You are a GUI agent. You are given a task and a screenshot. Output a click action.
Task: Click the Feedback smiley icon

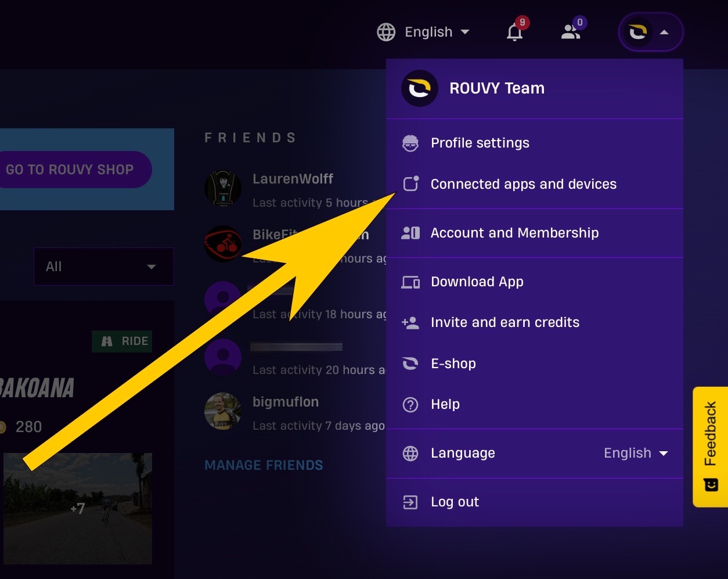tap(711, 484)
